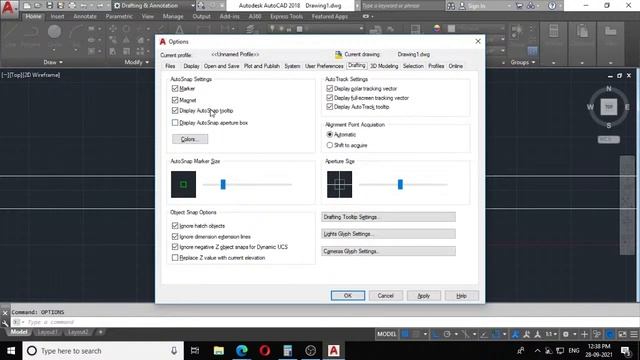Click the Sign In user icon

462,6
